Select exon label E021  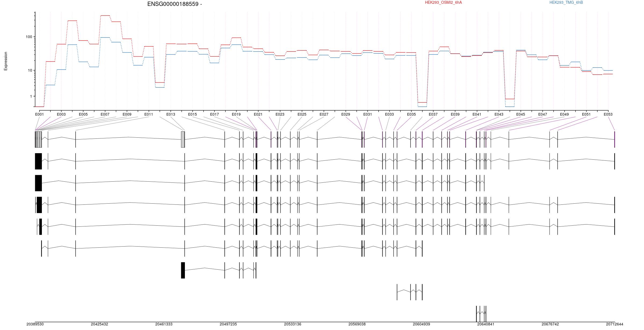click(258, 114)
